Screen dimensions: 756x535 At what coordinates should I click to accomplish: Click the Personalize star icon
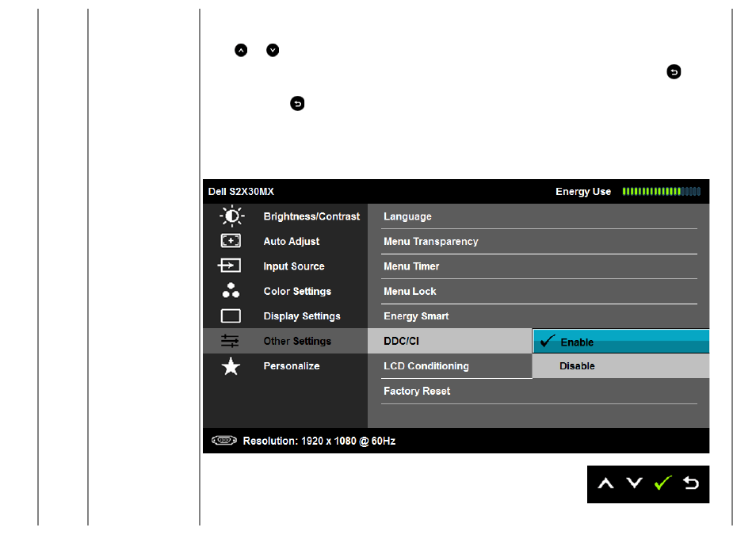(x=231, y=366)
